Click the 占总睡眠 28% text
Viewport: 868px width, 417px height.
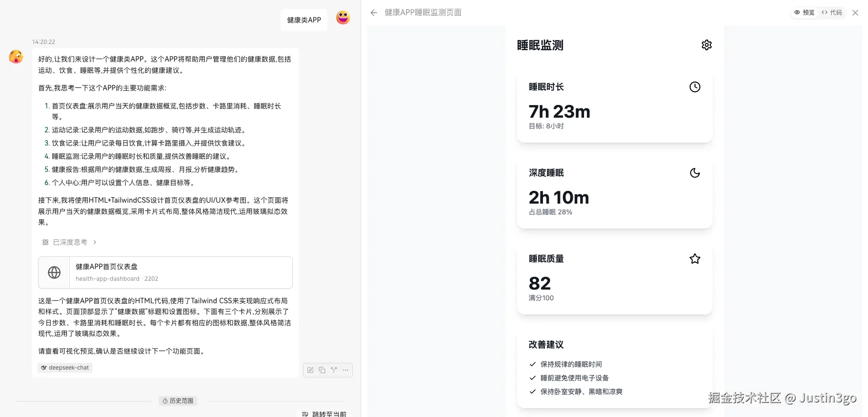click(x=550, y=212)
